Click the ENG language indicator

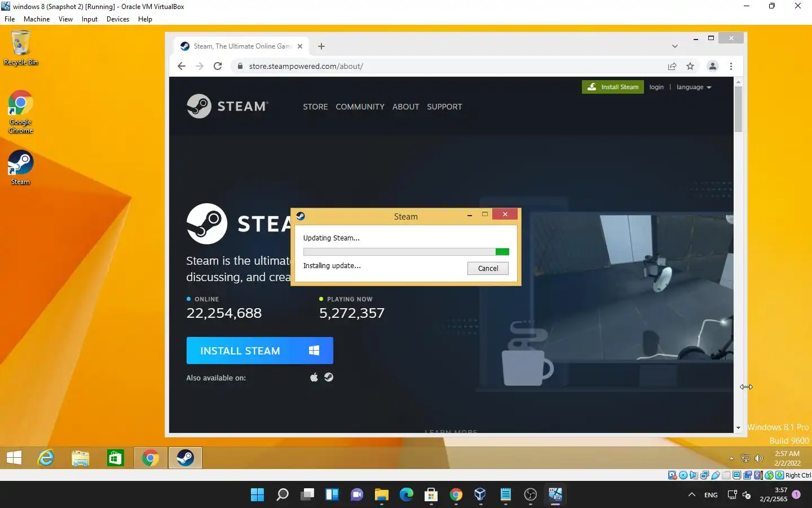point(711,495)
